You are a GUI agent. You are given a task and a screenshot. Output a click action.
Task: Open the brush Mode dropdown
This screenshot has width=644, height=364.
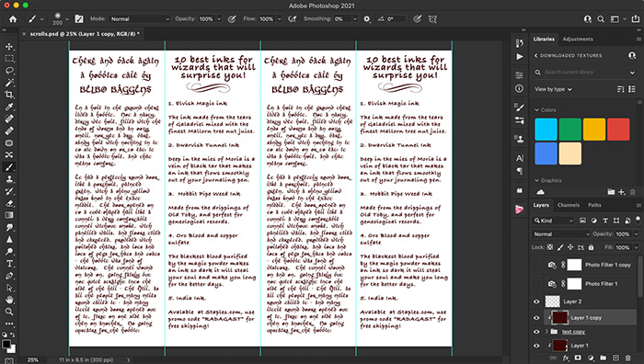coord(139,19)
